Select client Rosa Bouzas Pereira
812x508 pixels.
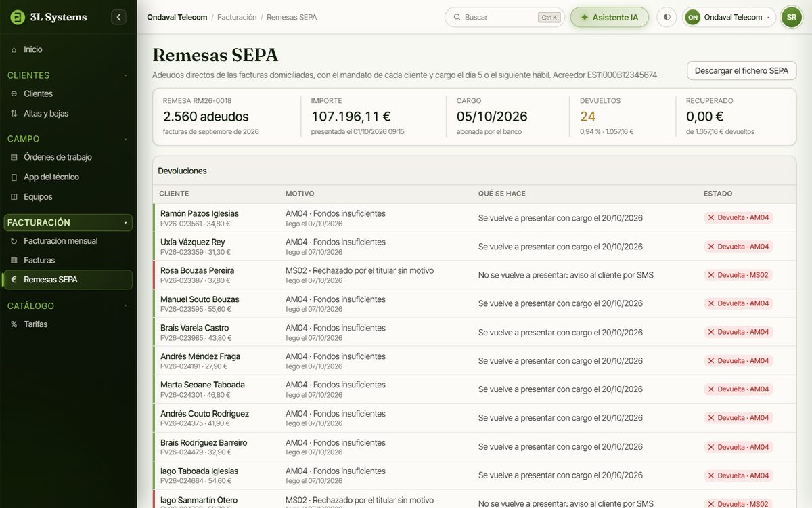(197, 270)
